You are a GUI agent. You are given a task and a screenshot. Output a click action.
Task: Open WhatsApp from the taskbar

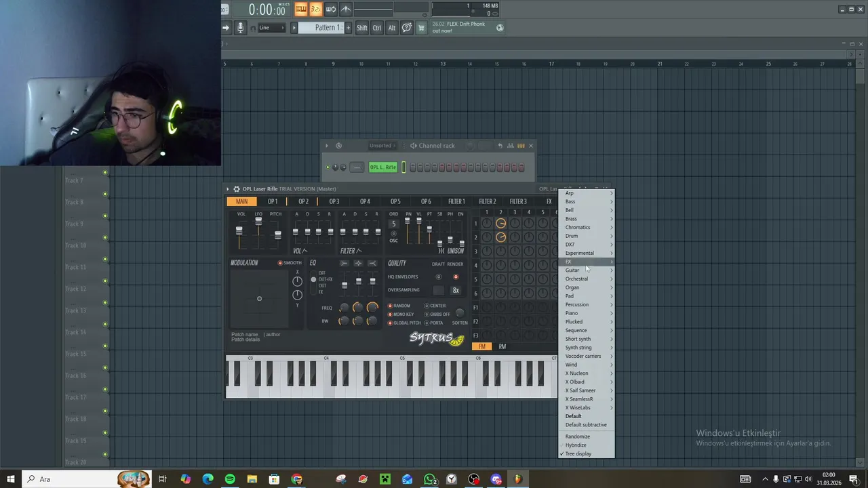coord(429,479)
